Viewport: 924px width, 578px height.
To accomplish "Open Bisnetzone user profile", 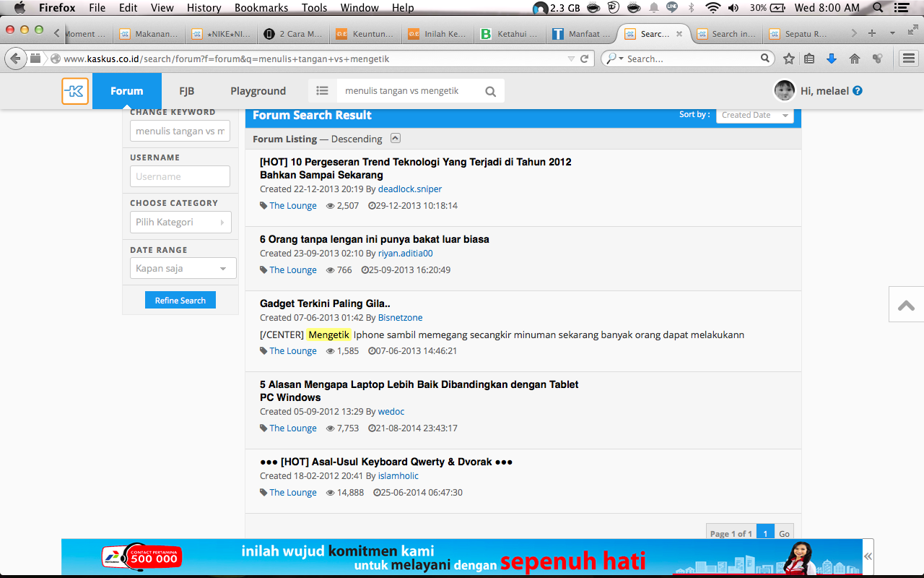I will coord(401,318).
